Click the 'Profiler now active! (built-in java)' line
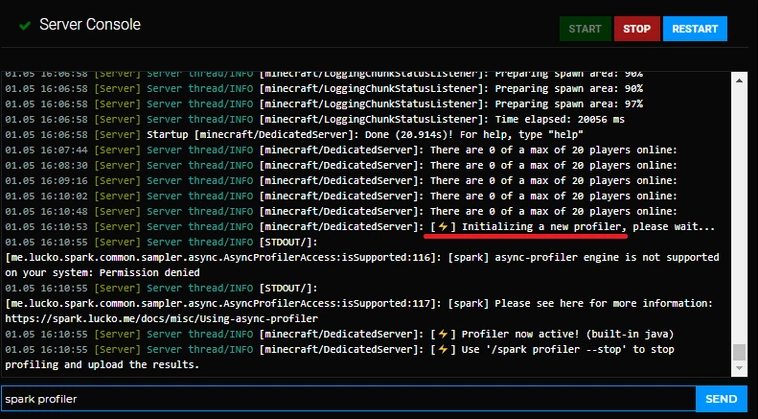 [x=339, y=334]
